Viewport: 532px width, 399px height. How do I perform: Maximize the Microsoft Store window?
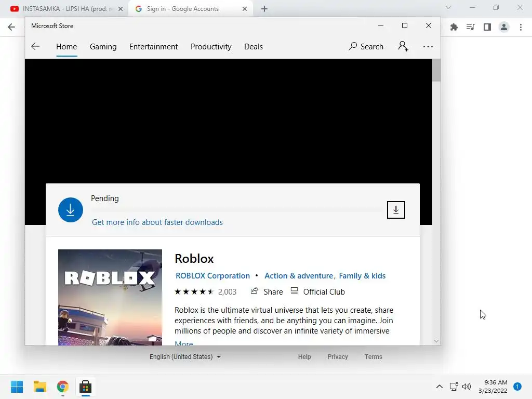tap(404, 25)
